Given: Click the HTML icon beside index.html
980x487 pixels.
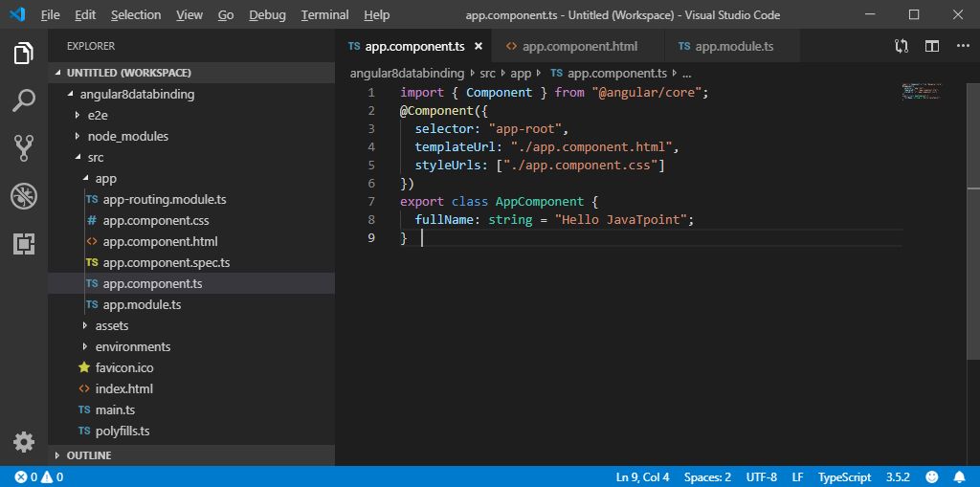Looking at the screenshot, I should pyautogui.click(x=84, y=388).
